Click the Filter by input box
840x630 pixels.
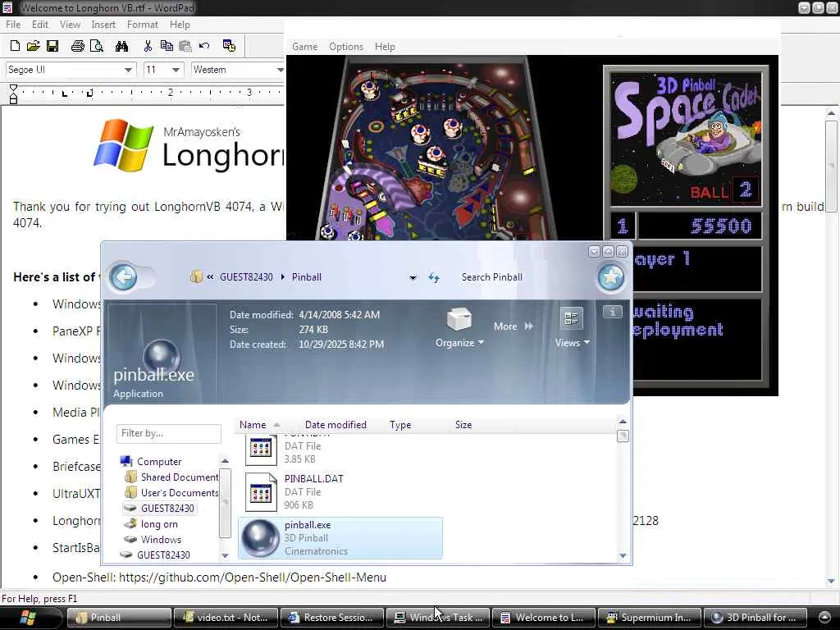click(x=169, y=433)
